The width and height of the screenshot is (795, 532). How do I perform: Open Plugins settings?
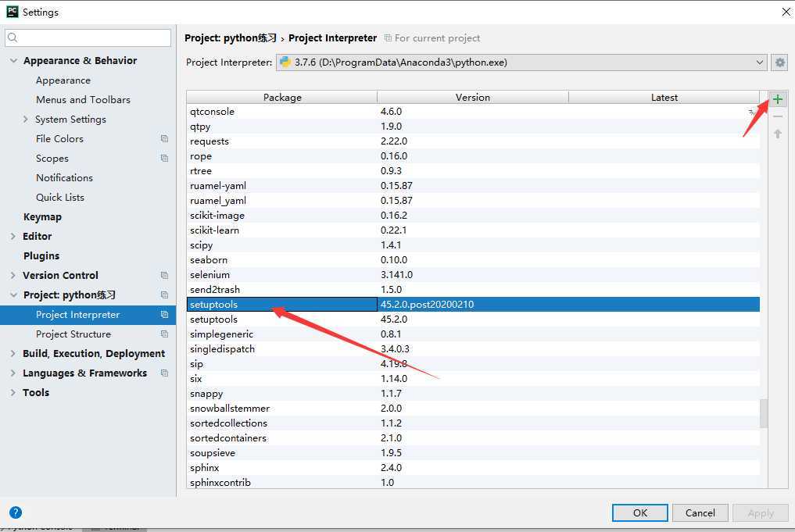click(41, 256)
